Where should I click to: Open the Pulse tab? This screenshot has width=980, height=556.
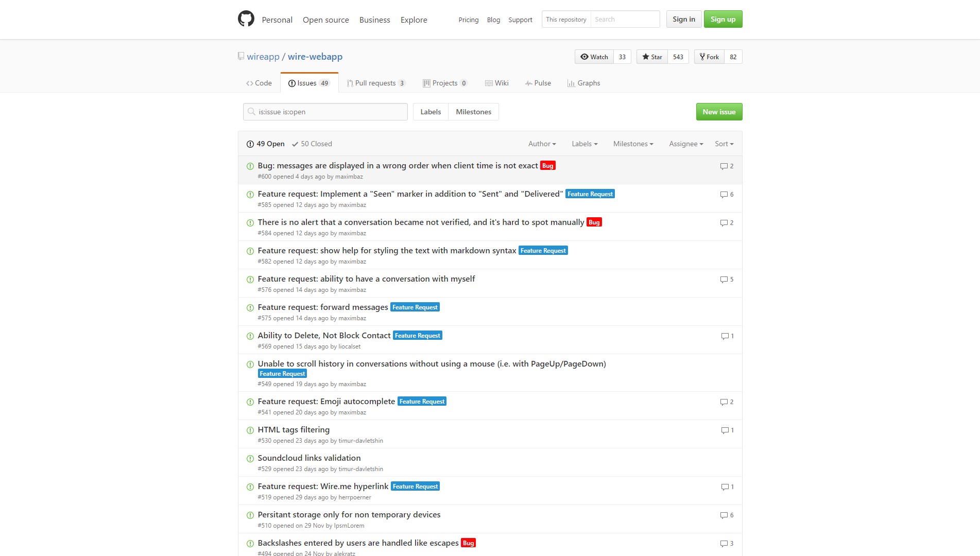[x=538, y=83]
